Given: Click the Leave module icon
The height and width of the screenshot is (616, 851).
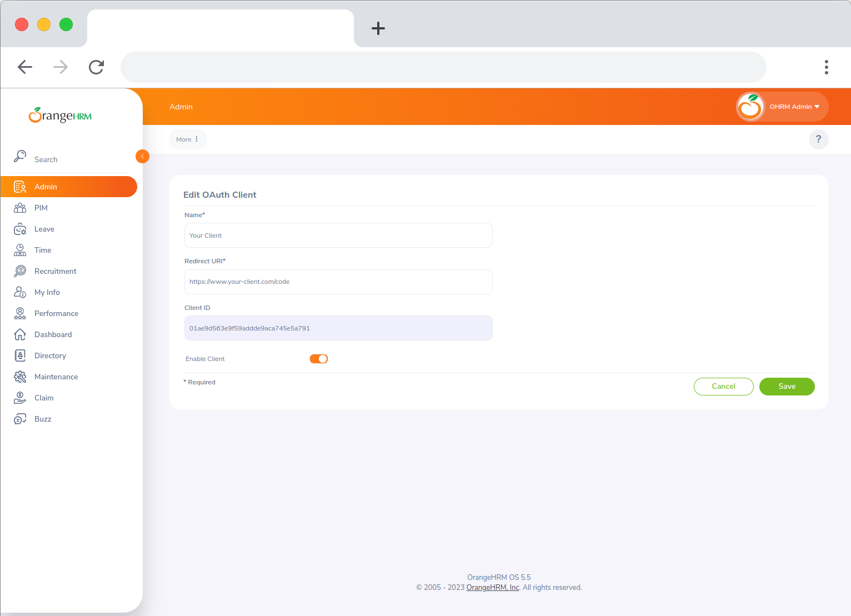Looking at the screenshot, I should [20, 229].
